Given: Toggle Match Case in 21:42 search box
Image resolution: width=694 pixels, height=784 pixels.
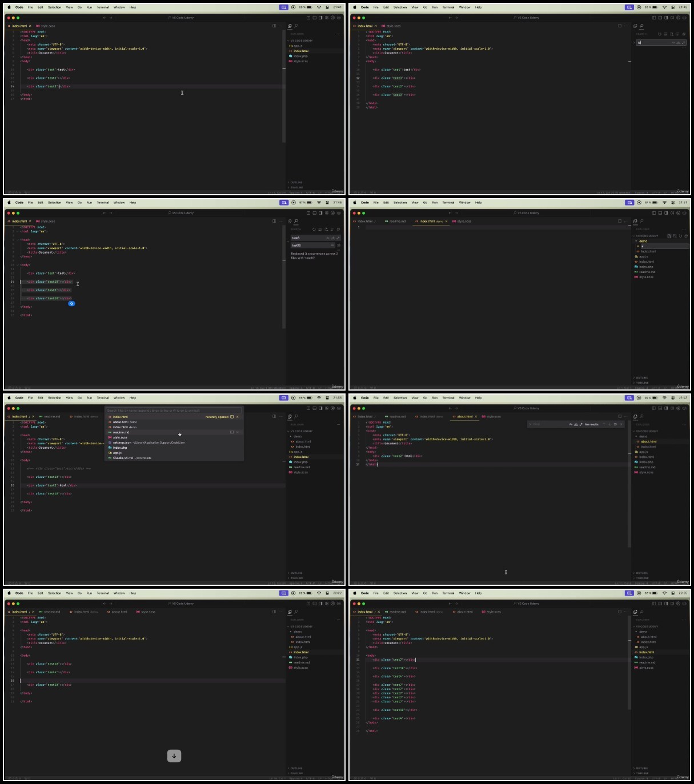Looking at the screenshot, I should coord(673,42).
